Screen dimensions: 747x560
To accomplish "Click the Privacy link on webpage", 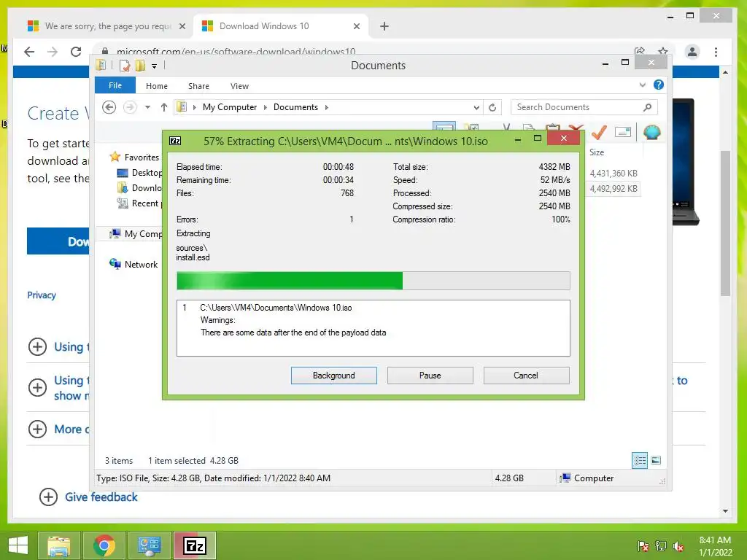I will (x=42, y=295).
